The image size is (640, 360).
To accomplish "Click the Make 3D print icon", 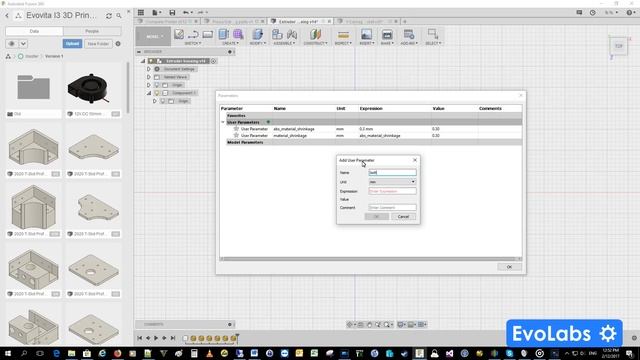I will 387,35.
